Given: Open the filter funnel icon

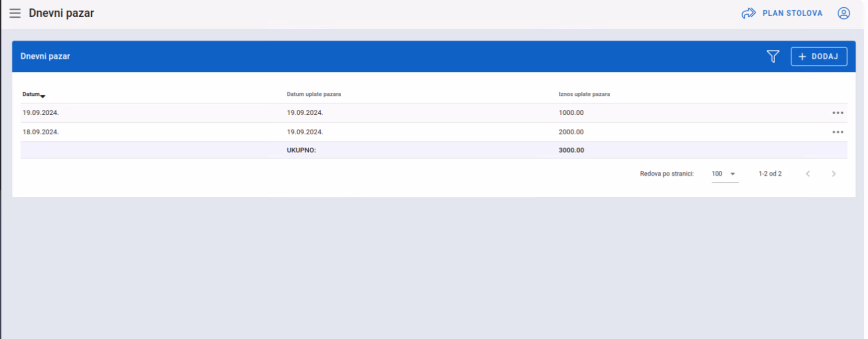Looking at the screenshot, I should 773,56.
